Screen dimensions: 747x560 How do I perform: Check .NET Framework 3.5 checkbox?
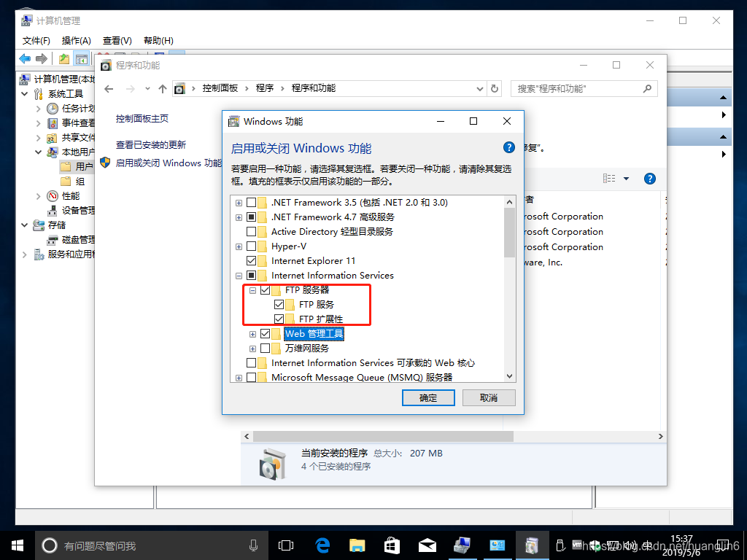[x=251, y=203]
